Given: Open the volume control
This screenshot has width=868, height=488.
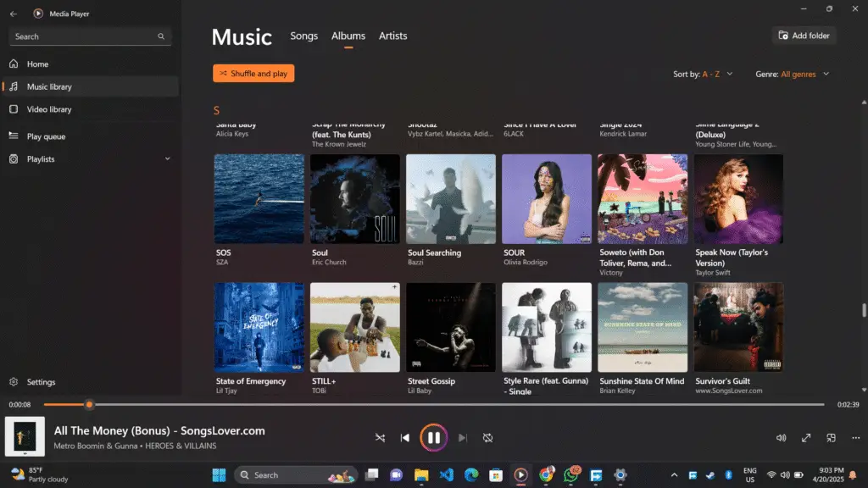Looking at the screenshot, I should [x=781, y=438].
